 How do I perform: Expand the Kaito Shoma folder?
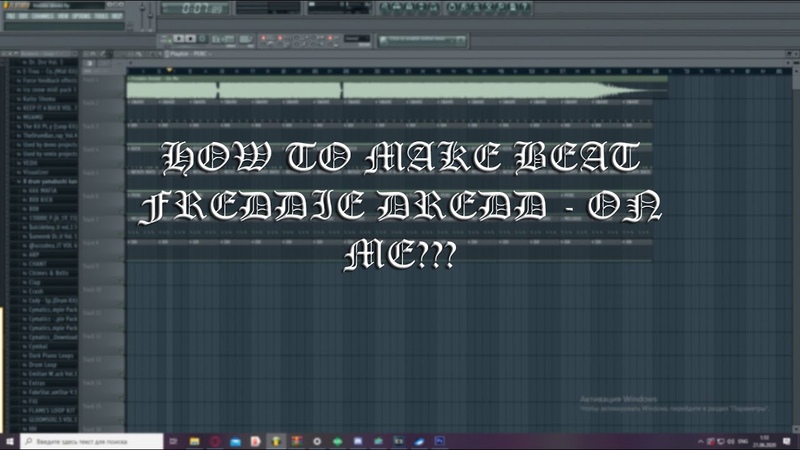point(36,99)
